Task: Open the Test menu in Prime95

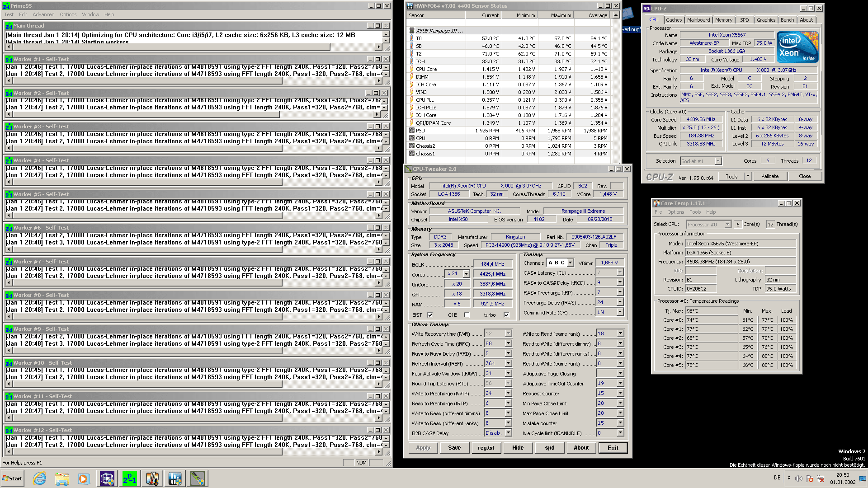Action: 9,14
